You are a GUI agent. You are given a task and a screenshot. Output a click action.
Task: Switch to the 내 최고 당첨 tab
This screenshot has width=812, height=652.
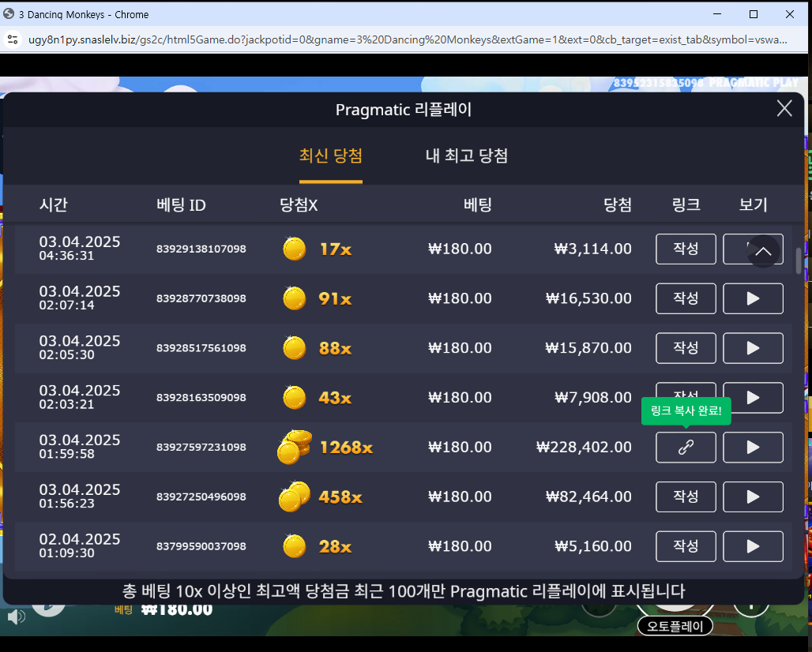(x=467, y=156)
